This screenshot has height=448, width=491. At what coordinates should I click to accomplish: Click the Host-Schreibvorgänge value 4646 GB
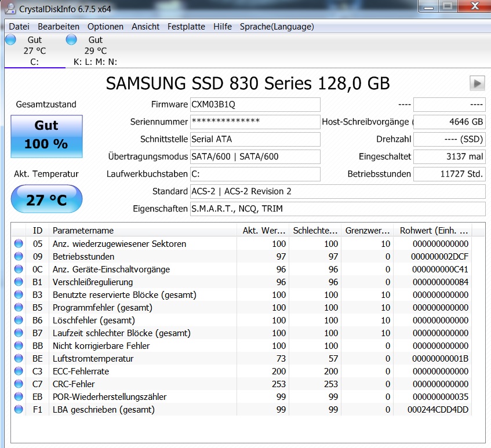pos(449,122)
